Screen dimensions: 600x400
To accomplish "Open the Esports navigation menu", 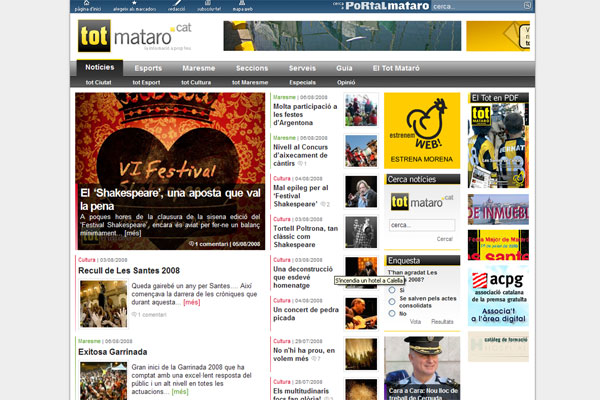I will [148, 68].
